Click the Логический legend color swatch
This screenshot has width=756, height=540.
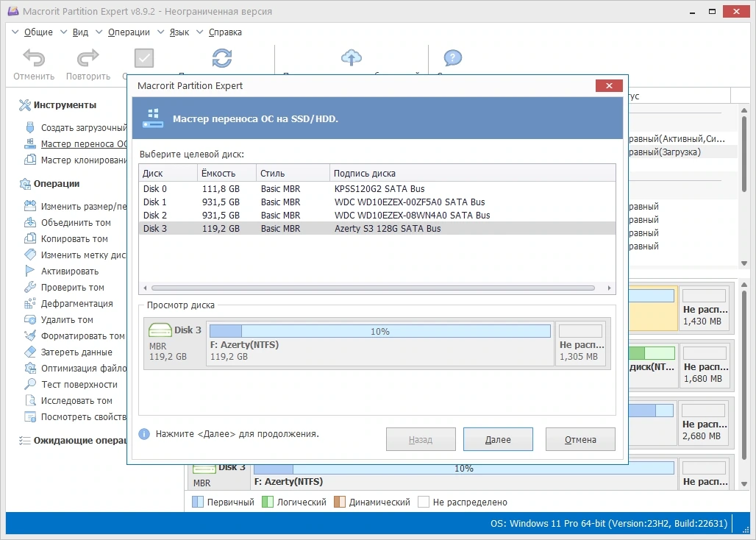[268, 502]
